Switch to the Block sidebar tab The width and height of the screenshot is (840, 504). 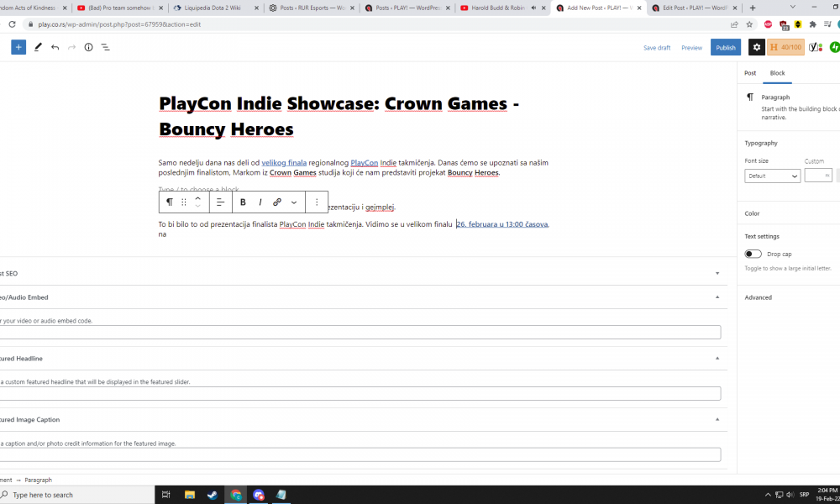[777, 73]
